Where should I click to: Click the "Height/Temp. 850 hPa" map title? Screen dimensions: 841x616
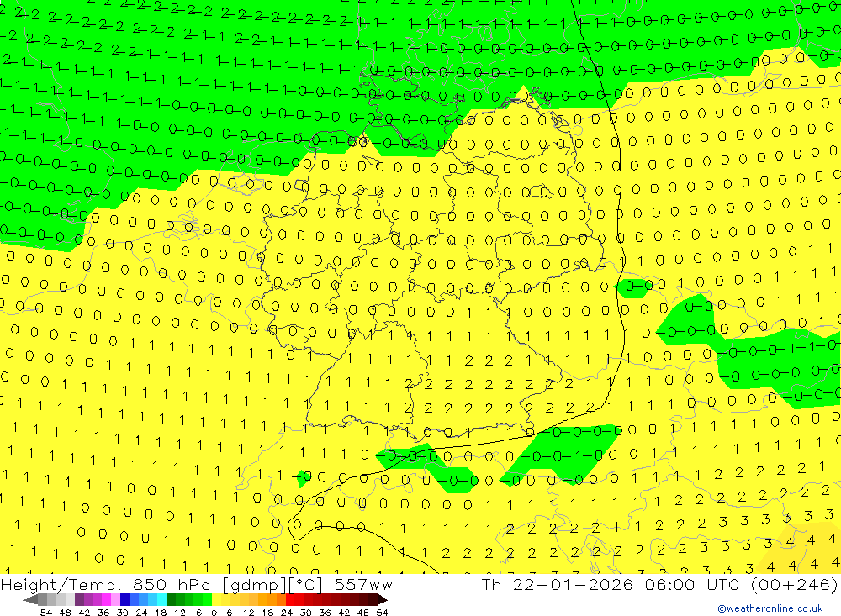108,584
